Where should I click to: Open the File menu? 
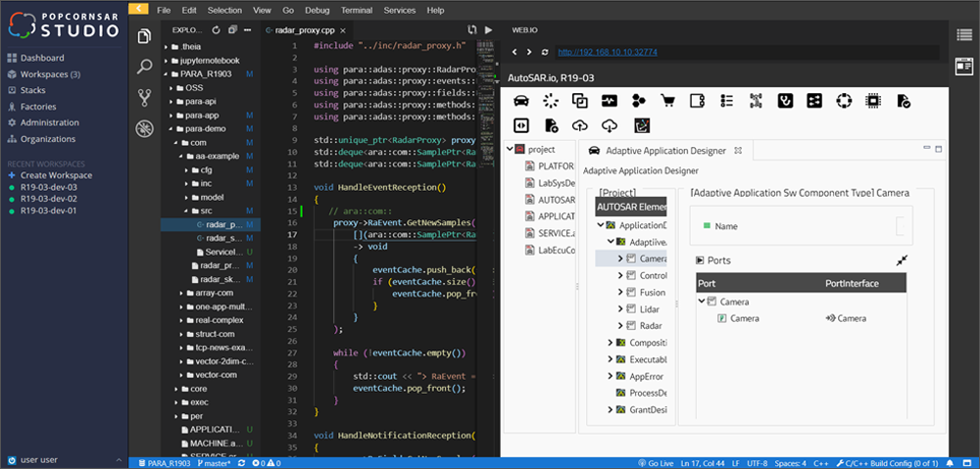164,10
